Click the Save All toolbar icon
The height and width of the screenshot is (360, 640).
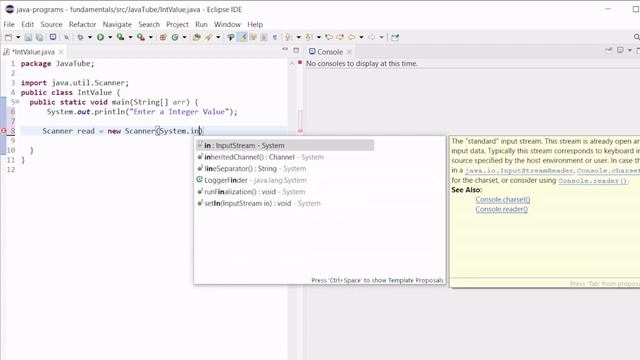point(40,37)
